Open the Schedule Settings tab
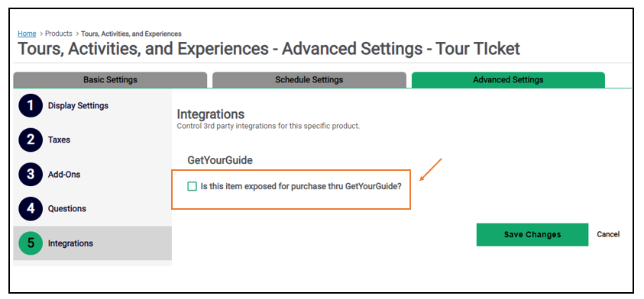Screen dimensions: 644x299 coord(309,80)
